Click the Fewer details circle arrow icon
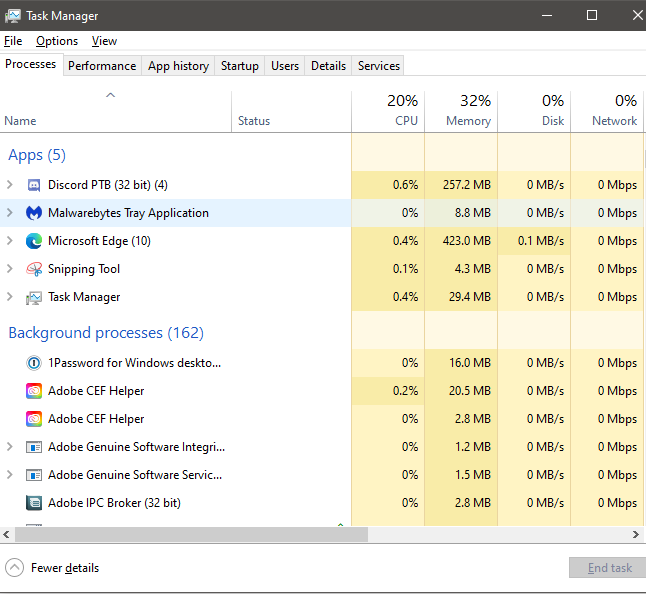The height and width of the screenshot is (594, 646). [x=14, y=568]
